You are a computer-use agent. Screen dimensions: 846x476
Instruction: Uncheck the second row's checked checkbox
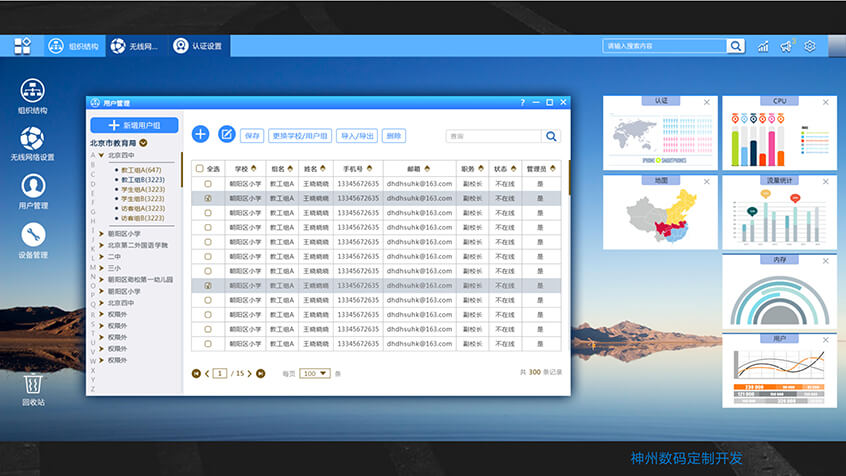(x=208, y=198)
